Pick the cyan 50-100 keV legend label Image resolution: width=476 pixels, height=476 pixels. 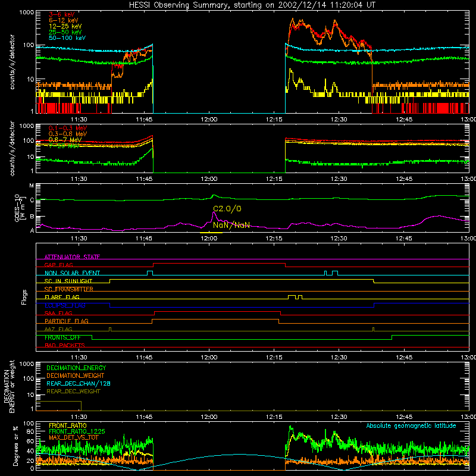(67, 38)
